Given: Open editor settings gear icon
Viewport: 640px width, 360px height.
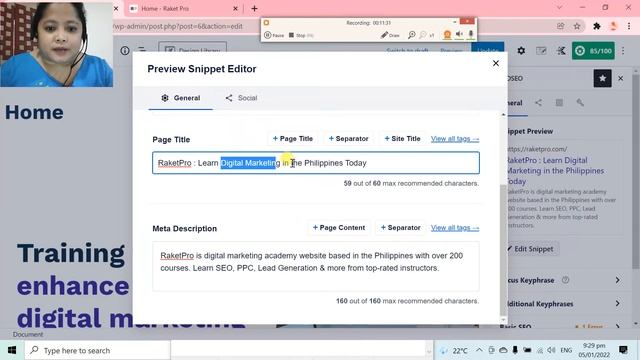Looking at the screenshot, I should tap(521, 51).
